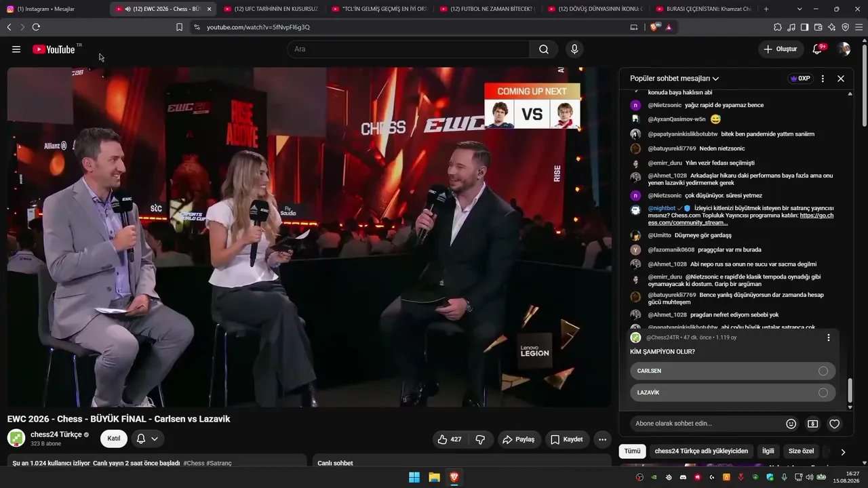Start voice search with the microphone
Viewport: 868px width, 488px height.
click(x=574, y=49)
